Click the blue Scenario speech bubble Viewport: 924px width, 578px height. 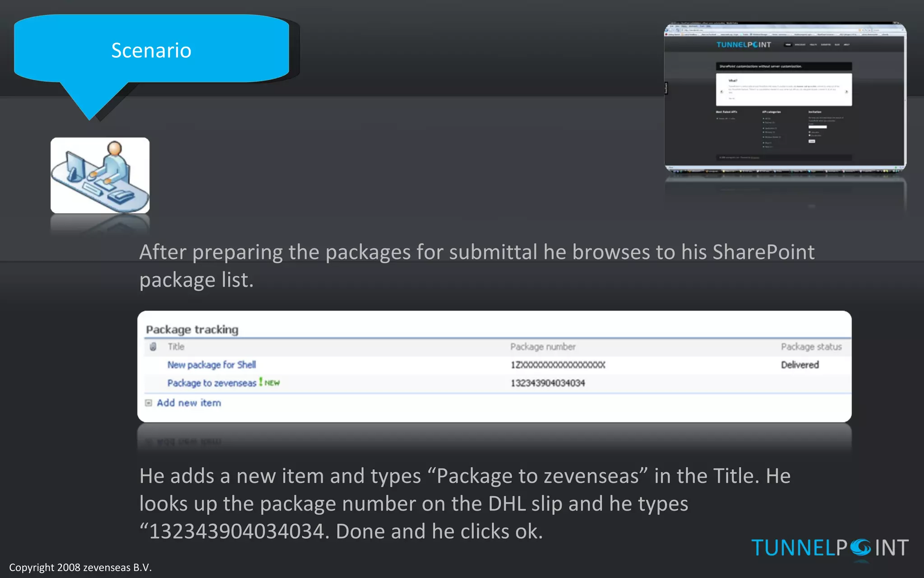pyautogui.click(x=152, y=51)
